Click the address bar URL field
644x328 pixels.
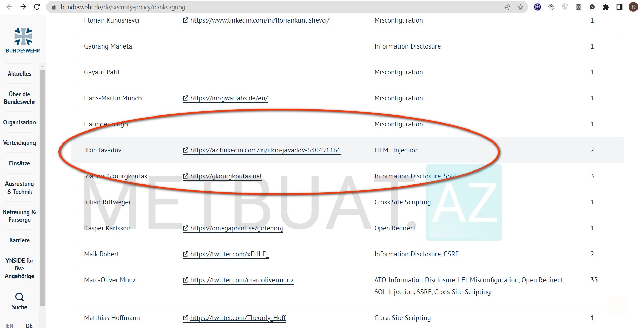click(273, 7)
